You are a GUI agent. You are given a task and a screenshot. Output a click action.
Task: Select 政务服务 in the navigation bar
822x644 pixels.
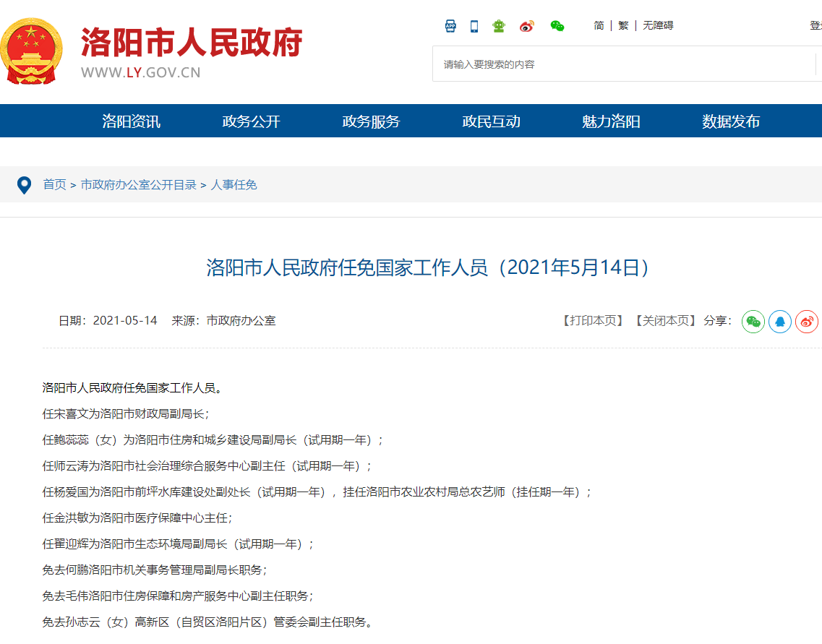click(371, 121)
